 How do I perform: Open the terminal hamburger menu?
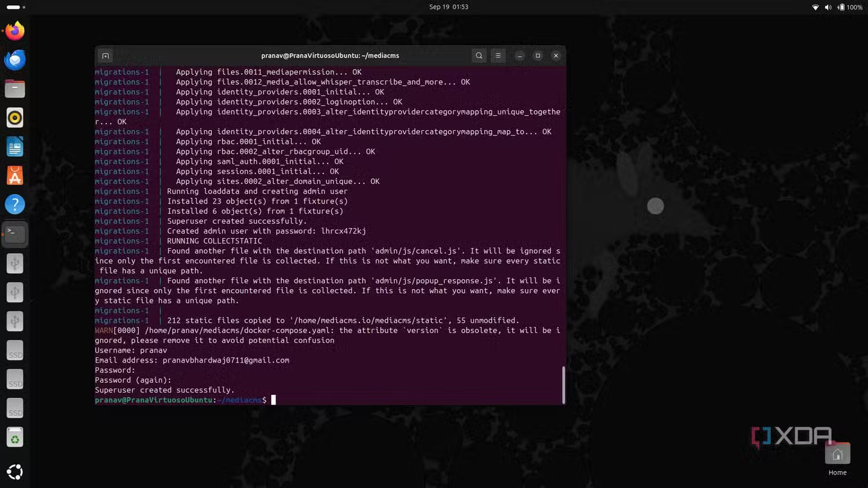coord(498,56)
